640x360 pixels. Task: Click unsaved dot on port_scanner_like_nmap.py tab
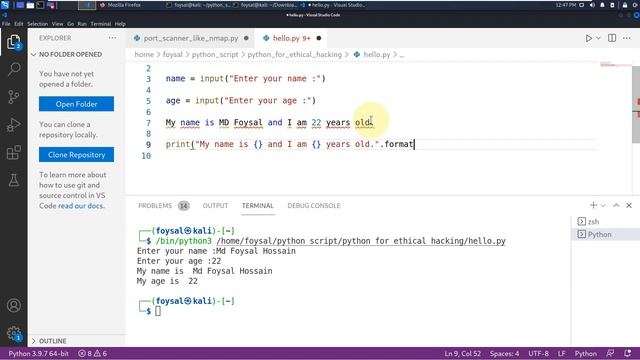[246, 38]
